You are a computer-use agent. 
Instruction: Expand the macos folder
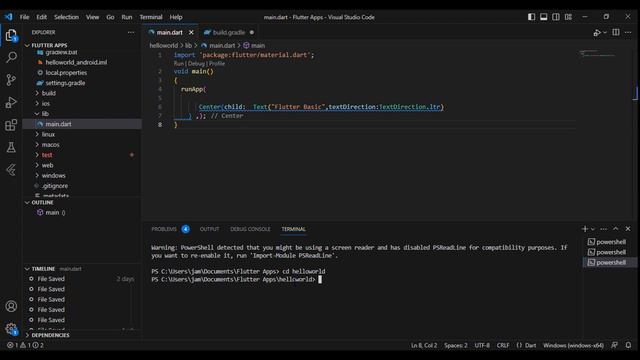coord(50,144)
